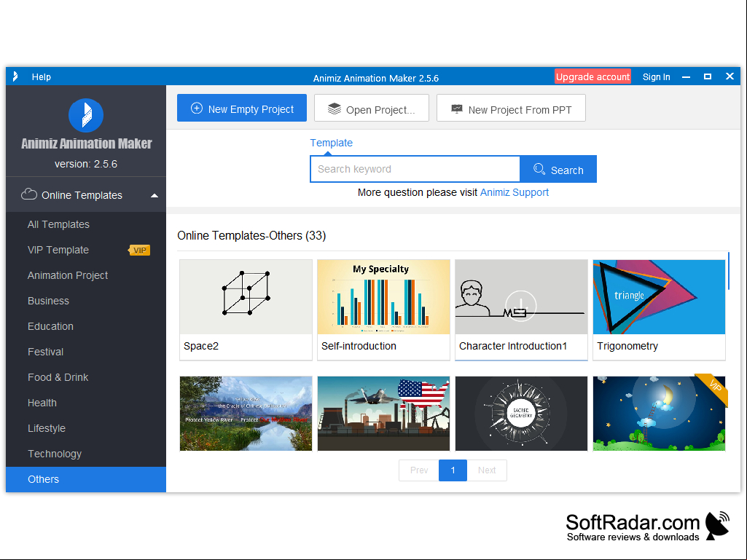Image resolution: width=747 pixels, height=560 pixels.
Task: Open the Yellow River landscape template thumbnail
Action: point(246,414)
